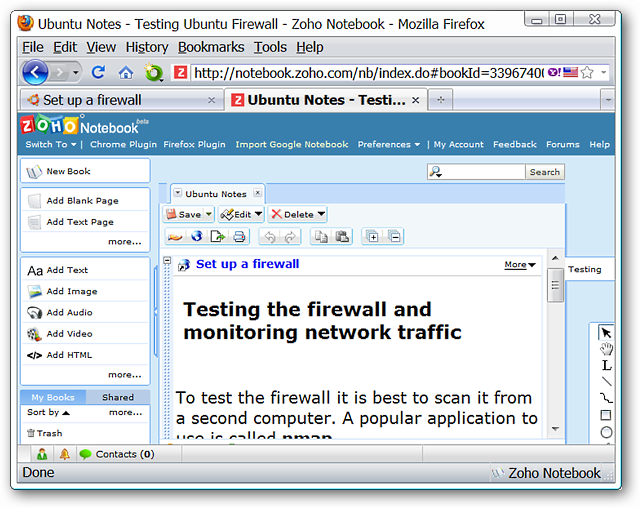Open the Preferences dropdown
640x508 pixels.
389,144
